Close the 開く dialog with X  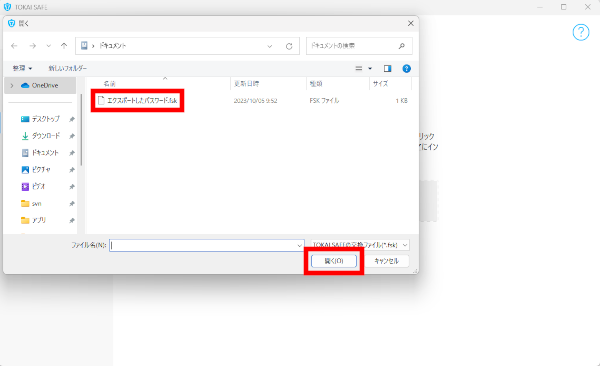(x=411, y=23)
